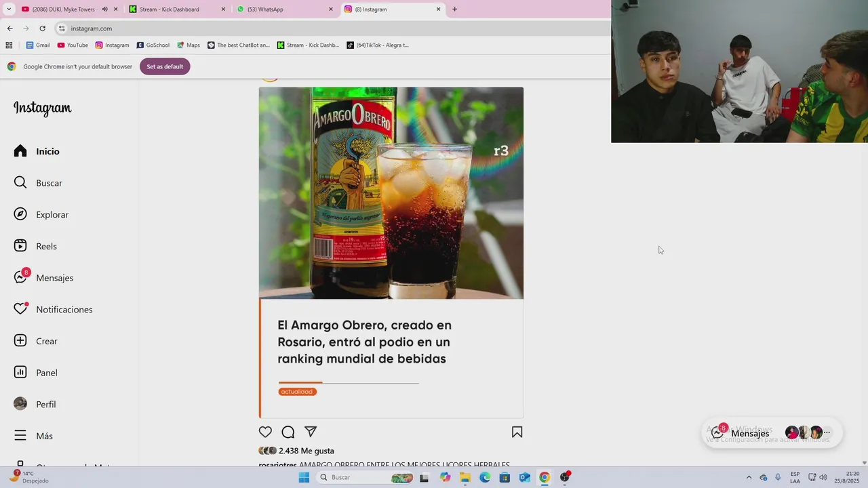Open the Panel dashboard
This screenshot has height=488, width=868.
click(x=35, y=373)
